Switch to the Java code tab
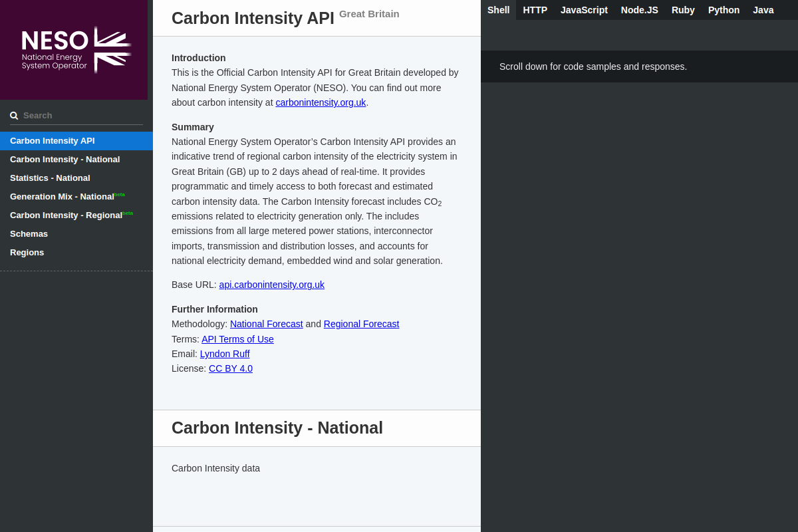Screen dimensions: 798x532 (x=763, y=10)
